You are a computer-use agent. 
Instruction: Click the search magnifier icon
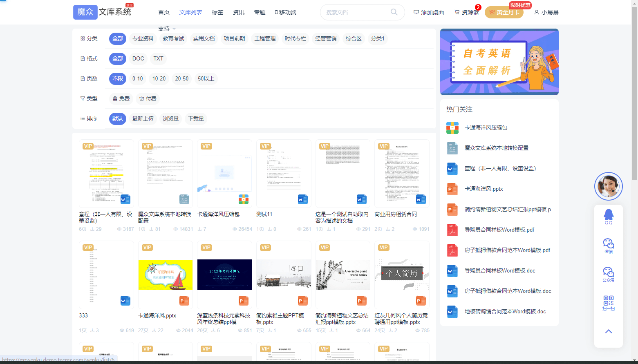[394, 12]
